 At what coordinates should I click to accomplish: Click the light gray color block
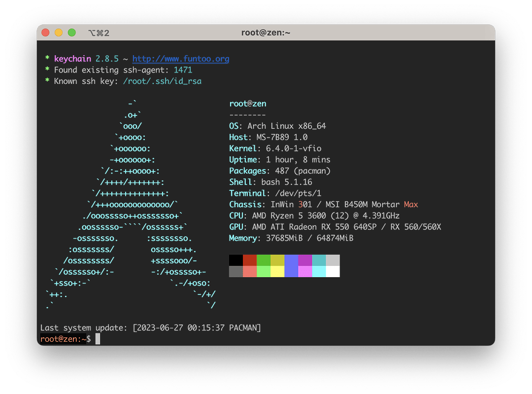[333, 260]
